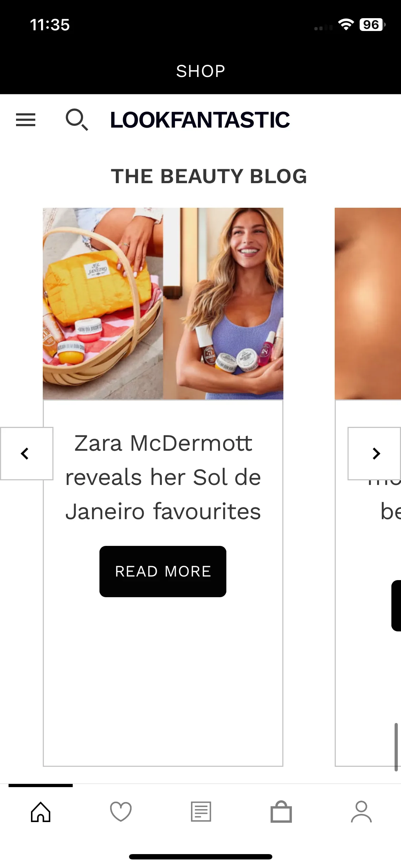
Task: Open the shopping bag icon
Action: (x=281, y=812)
